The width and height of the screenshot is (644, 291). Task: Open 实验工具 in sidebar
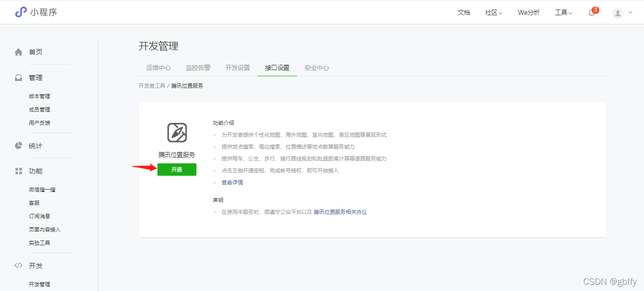pyautogui.click(x=39, y=243)
